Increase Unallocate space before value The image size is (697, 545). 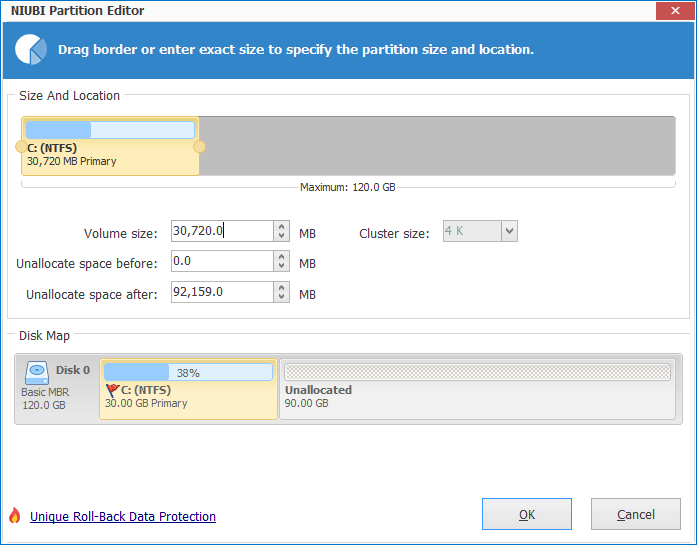(281, 256)
